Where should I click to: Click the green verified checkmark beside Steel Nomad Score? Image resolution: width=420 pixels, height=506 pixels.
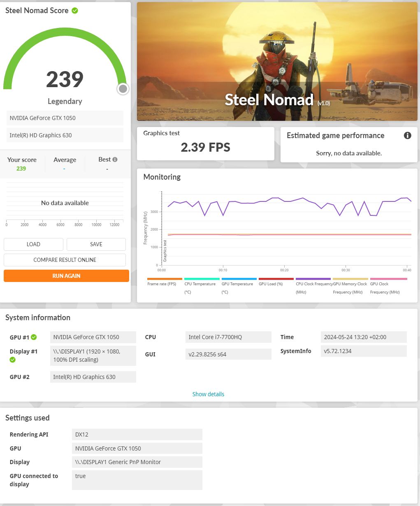pos(75,11)
